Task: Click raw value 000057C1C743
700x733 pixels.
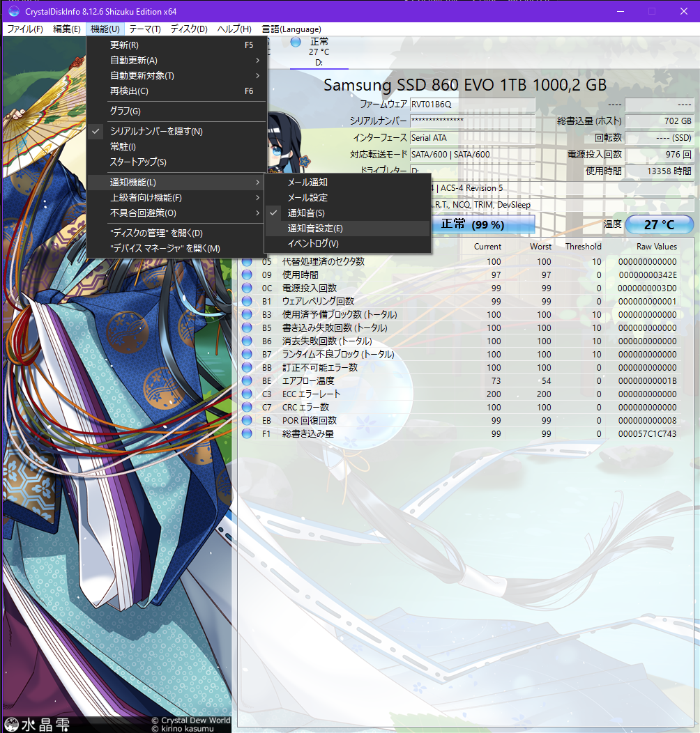Action: pyautogui.click(x=647, y=434)
